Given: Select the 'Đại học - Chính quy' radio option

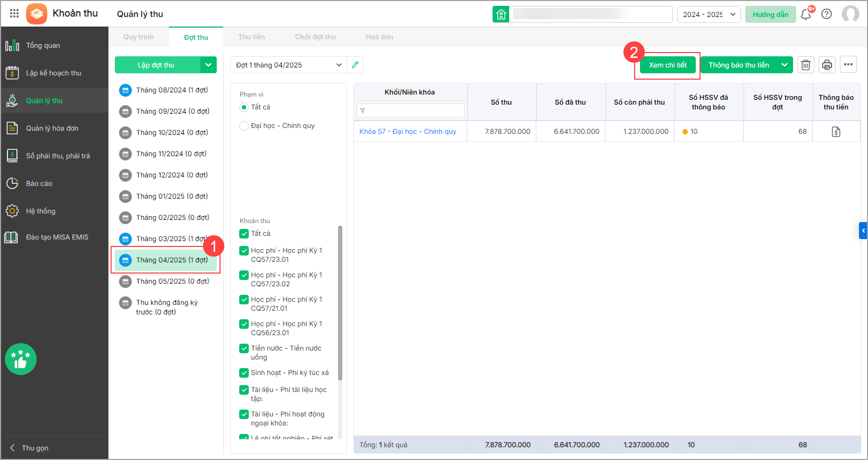Looking at the screenshot, I should 244,126.
